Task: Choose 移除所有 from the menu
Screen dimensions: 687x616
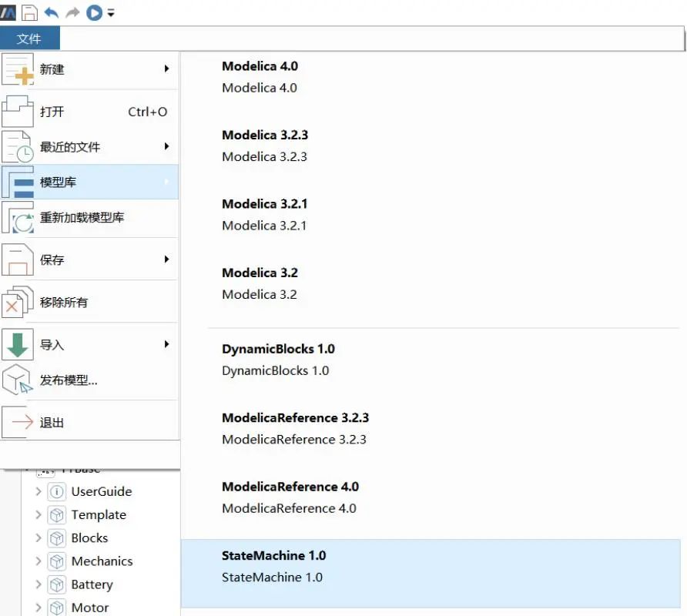Action: click(x=89, y=302)
